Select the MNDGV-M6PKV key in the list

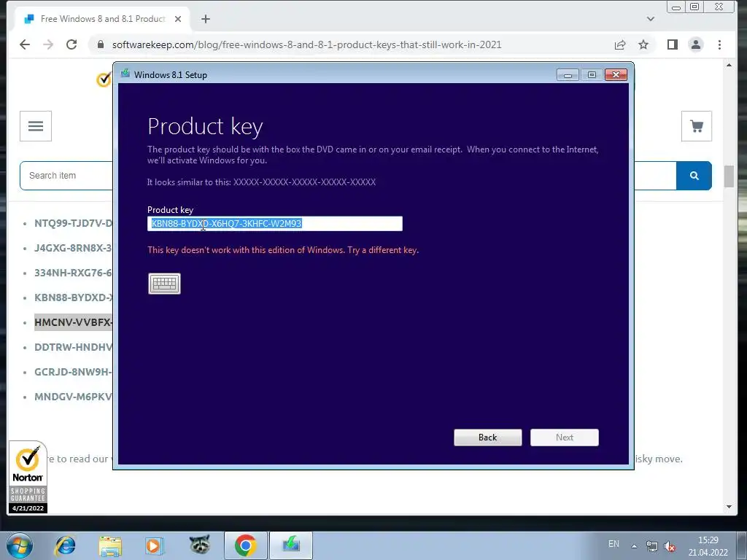[74, 397]
